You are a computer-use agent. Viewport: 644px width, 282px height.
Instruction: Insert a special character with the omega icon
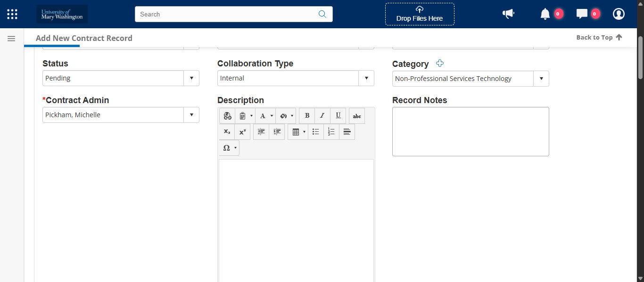pyautogui.click(x=227, y=148)
